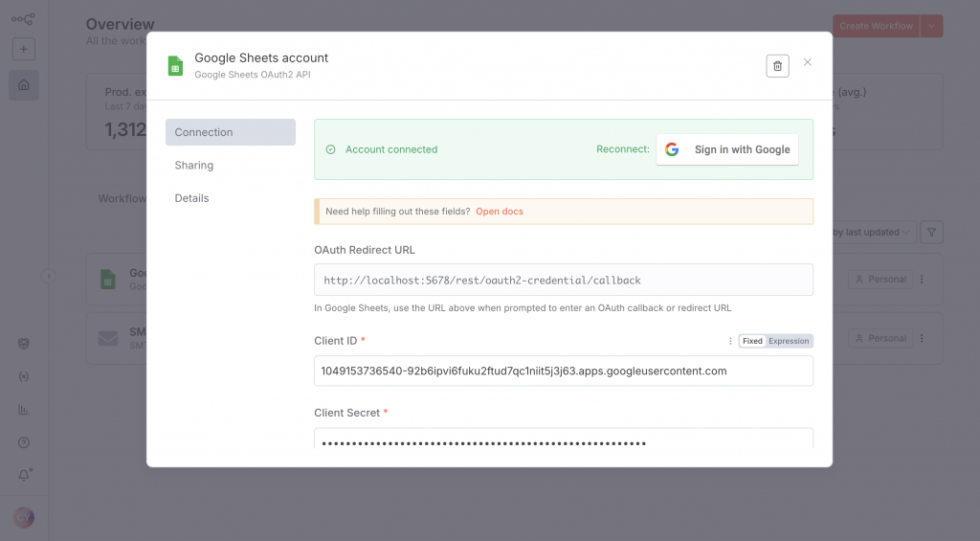Close the Google Sheets account dialog
This screenshot has width=980, height=541.
tap(808, 62)
